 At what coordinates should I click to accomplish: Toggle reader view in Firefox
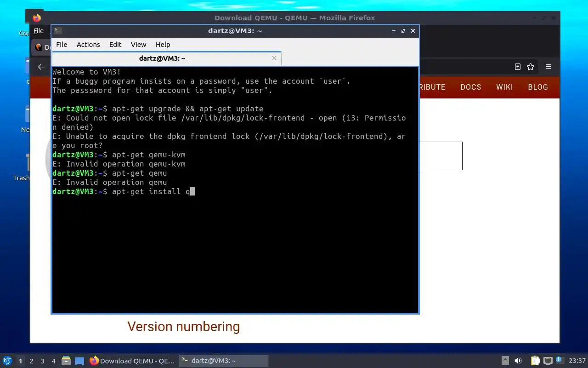coord(518,67)
